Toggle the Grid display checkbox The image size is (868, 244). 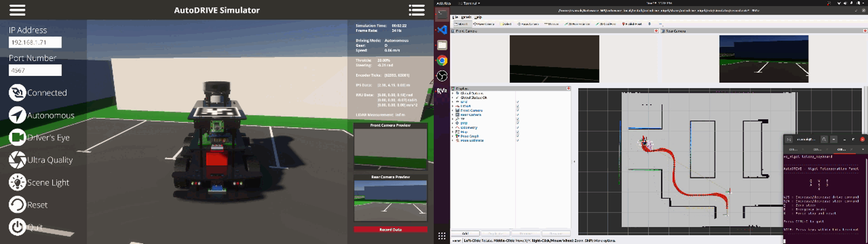click(x=517, y=102)
